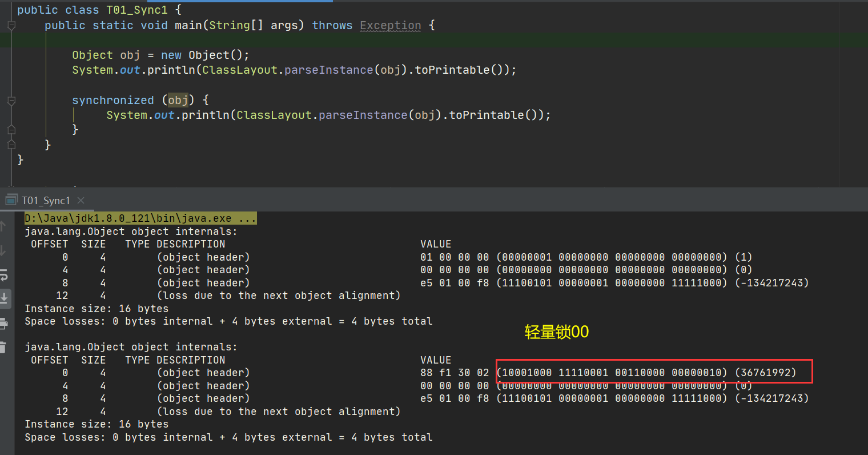Click the synchronized keyword
Image resolution: width=868 pixels, height=455 pixels.
[x=113, y=101]
